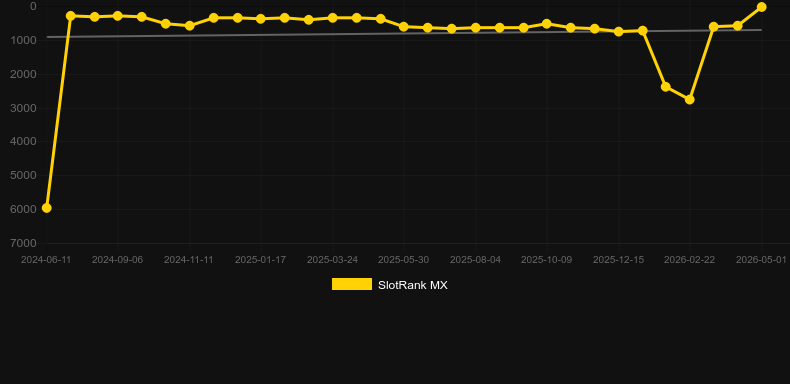The height and width of the screenshot is (384, 790).
Task: Click the 1000 y-axis label
Action: click(x=23, y=40)
